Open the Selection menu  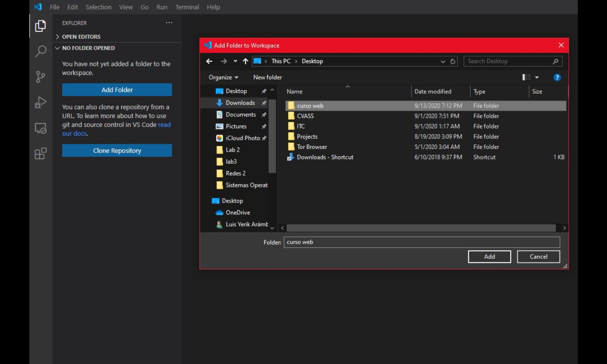click(x=98, y=7)
